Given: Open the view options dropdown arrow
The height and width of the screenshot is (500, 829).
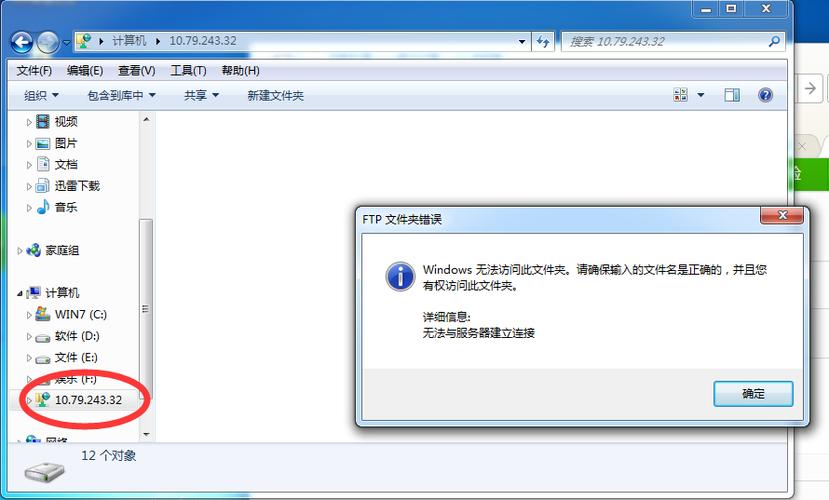Looking at the screenshot, I should (701, 95).
